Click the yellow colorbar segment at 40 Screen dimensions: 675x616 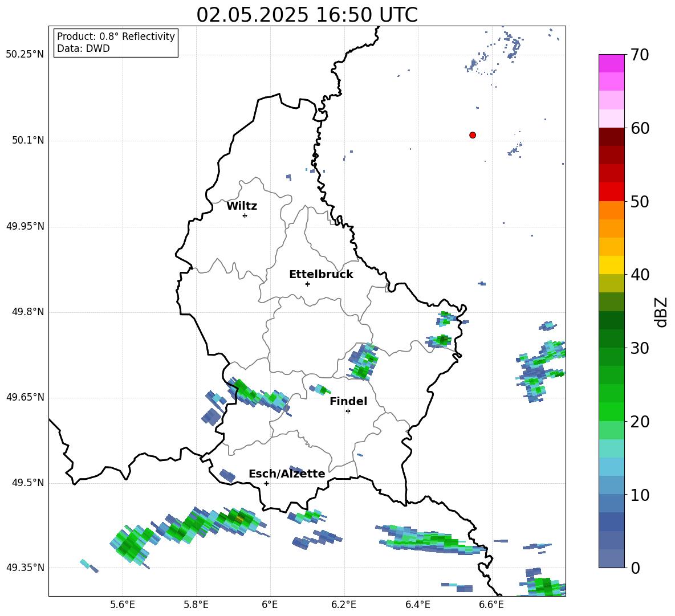point(611,265)
